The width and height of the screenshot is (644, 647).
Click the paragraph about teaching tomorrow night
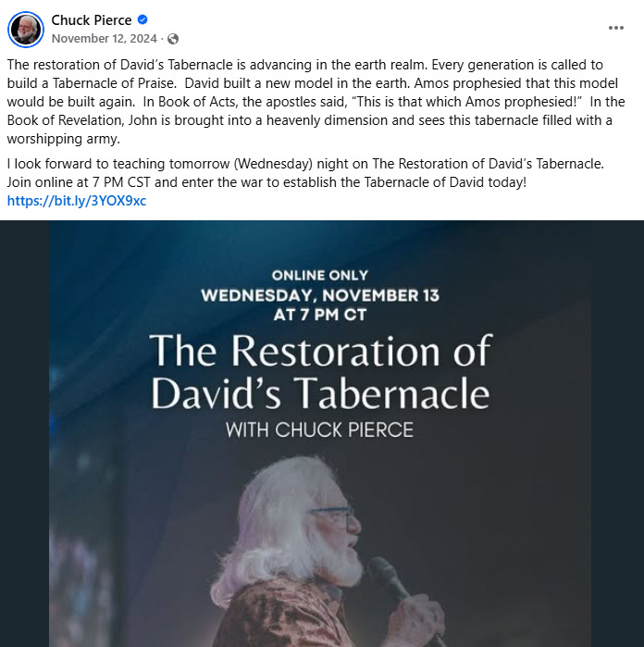point(305,173)
